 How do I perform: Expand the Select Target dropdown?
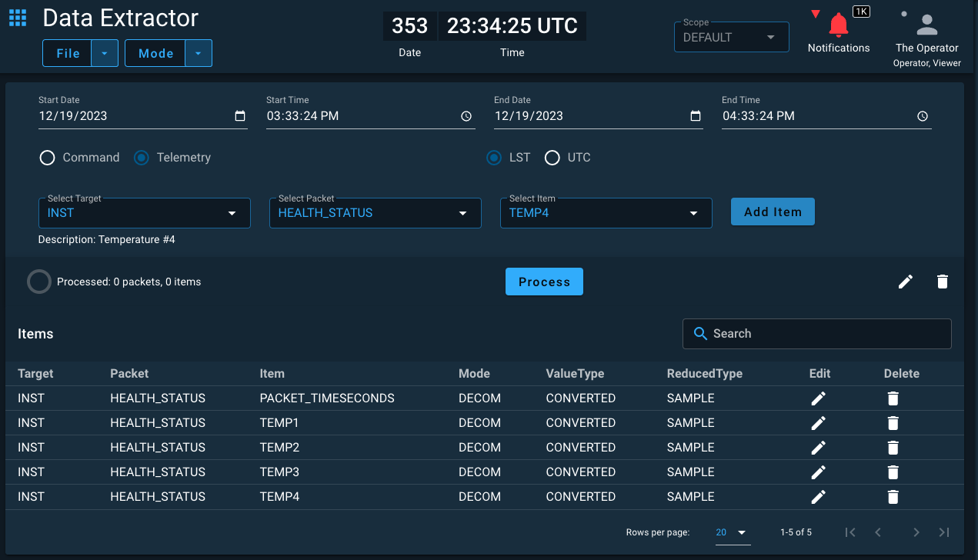145,213
